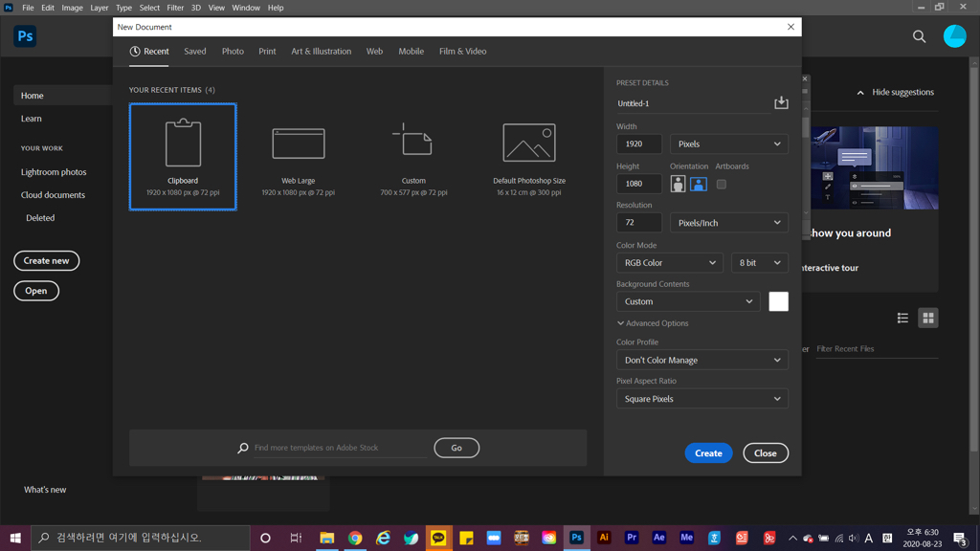Click Go to search Adobe Stock
The width and height of the screenshot is (980, 551).
click(x=457, y=448)
